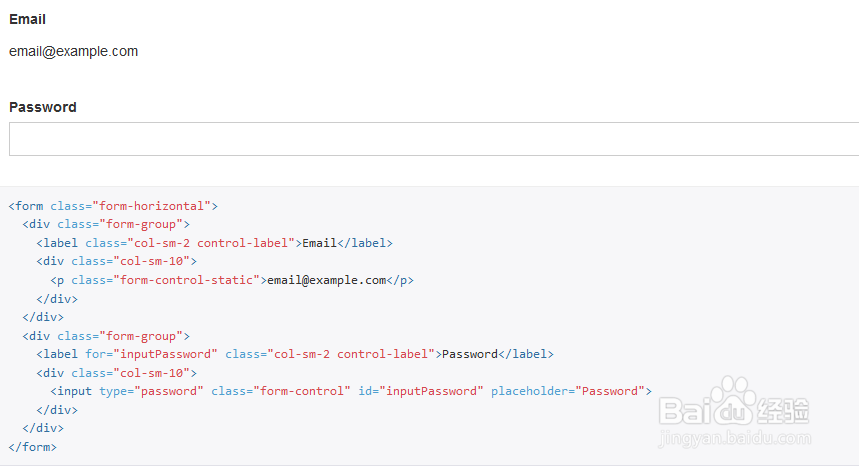
Task: Click the closing </form> tag in code
Action: [32, 446]
